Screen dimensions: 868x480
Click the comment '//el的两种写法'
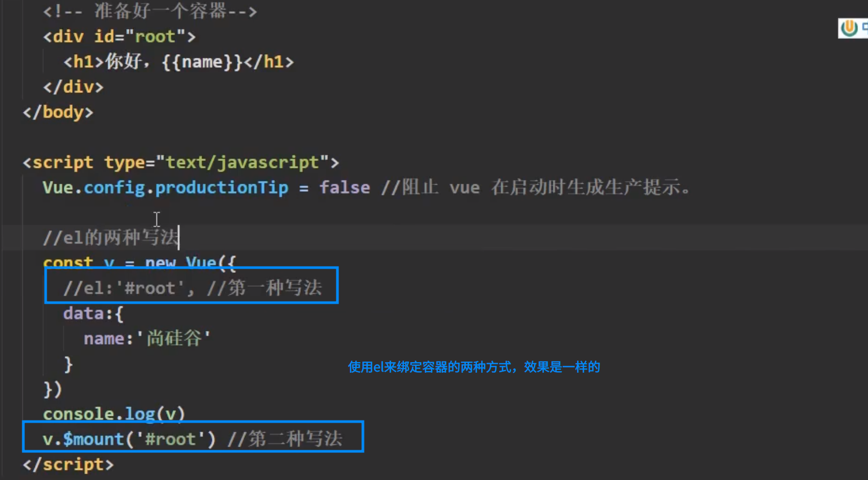click(111, 237)
